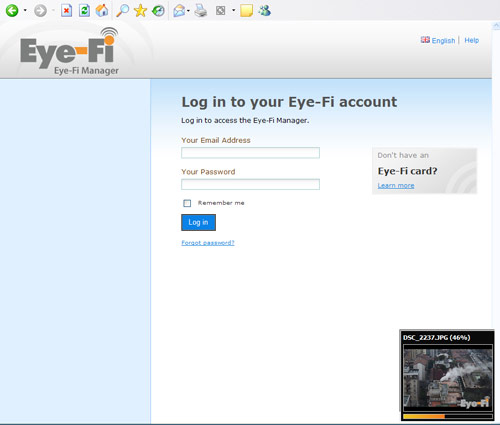
Task: Click the grey Forward arrow button
Action: tap(40, 11)
